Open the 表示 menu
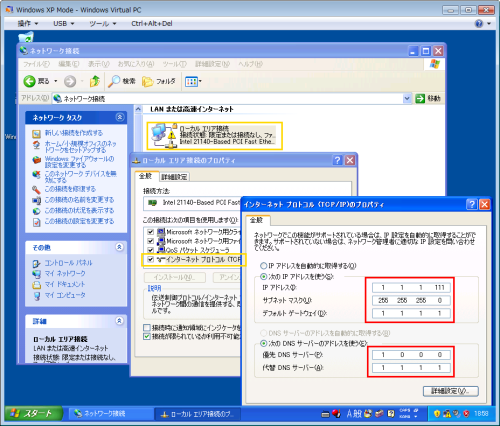Image resolution: width=500 pixels, height=426 pixels. [98, 64]
